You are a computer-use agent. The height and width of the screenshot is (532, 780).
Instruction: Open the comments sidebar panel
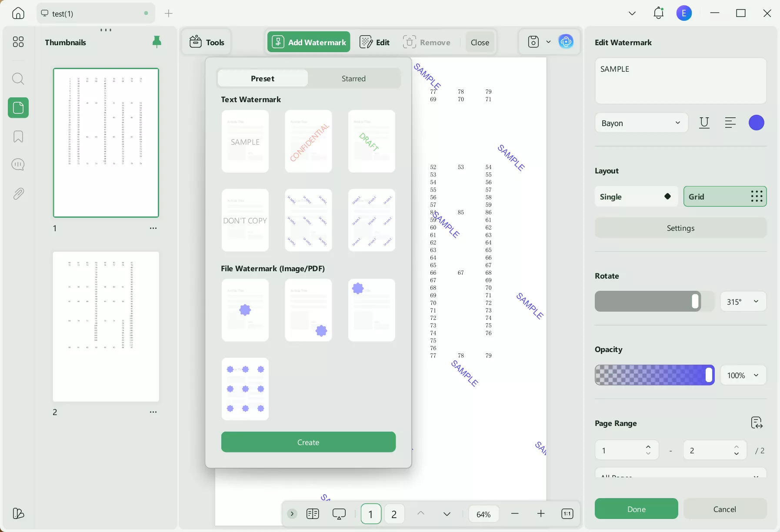pyautogui.click(x=18, y=165)
